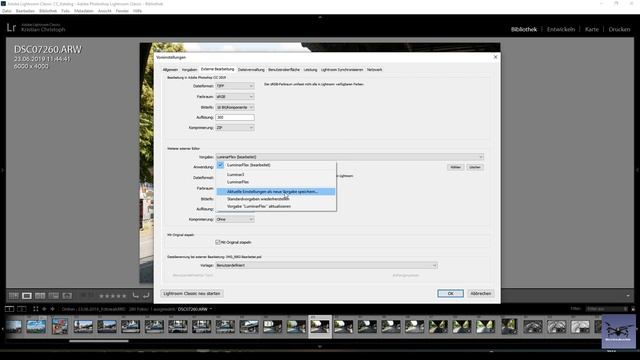The image size is (640, 360).
Task: Switch to Lightroom Synchronisieren tab
Action: pyautogui.click(x=342, y=70)
